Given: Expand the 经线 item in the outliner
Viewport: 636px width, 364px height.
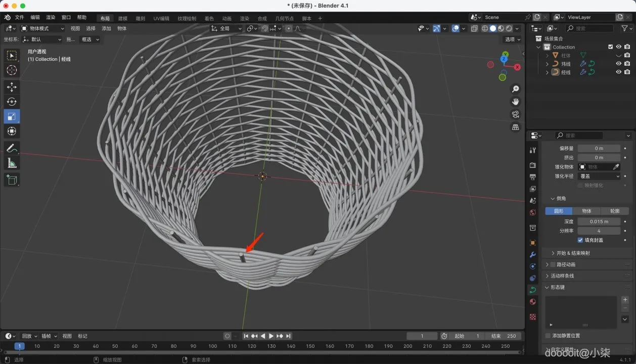Looking at the screenshot, I should click(x=547, y=72).
